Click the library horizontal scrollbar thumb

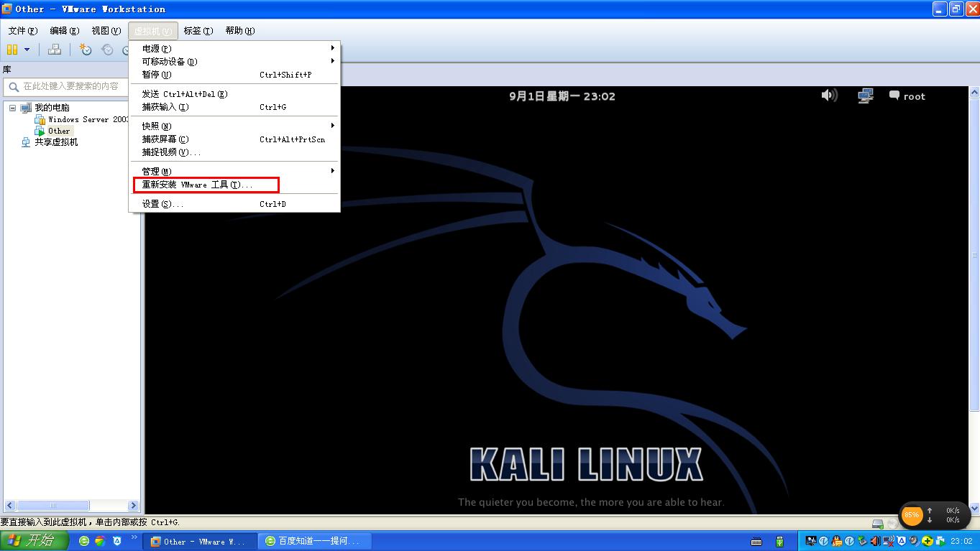tap(53, 506)
